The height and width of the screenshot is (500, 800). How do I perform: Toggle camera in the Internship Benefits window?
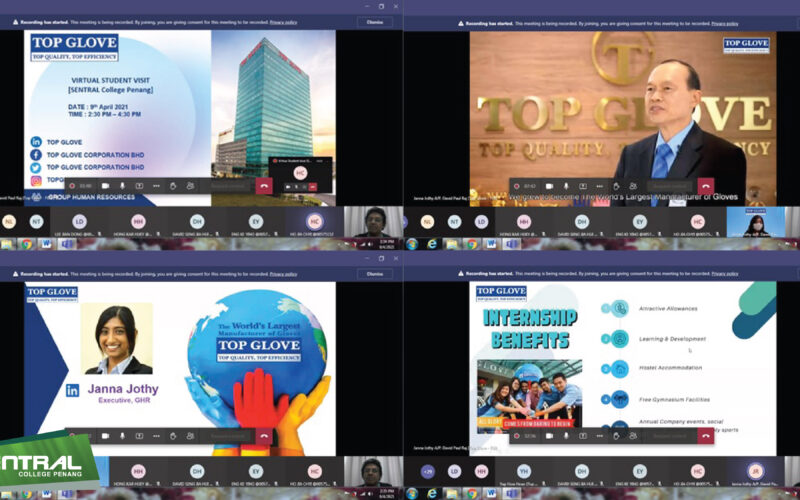549,436
